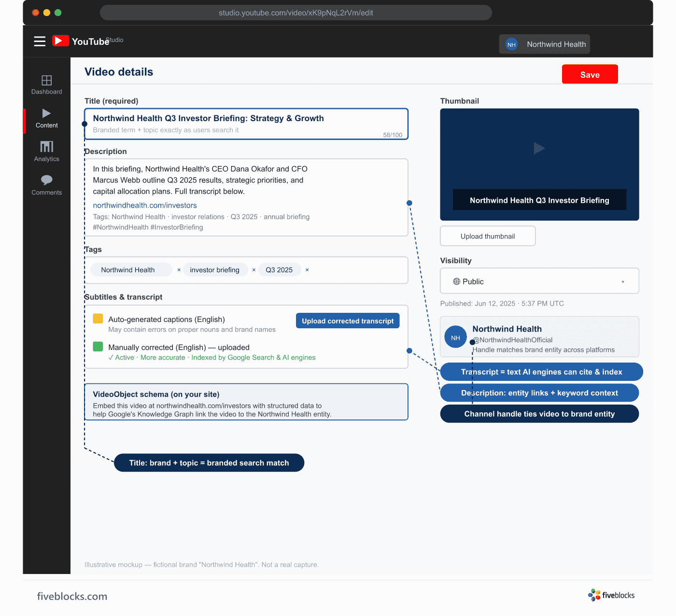Click the NH channel avatar in channel card
The width and height of the screenshot is (676, 616).
click(x=455, y=337)
